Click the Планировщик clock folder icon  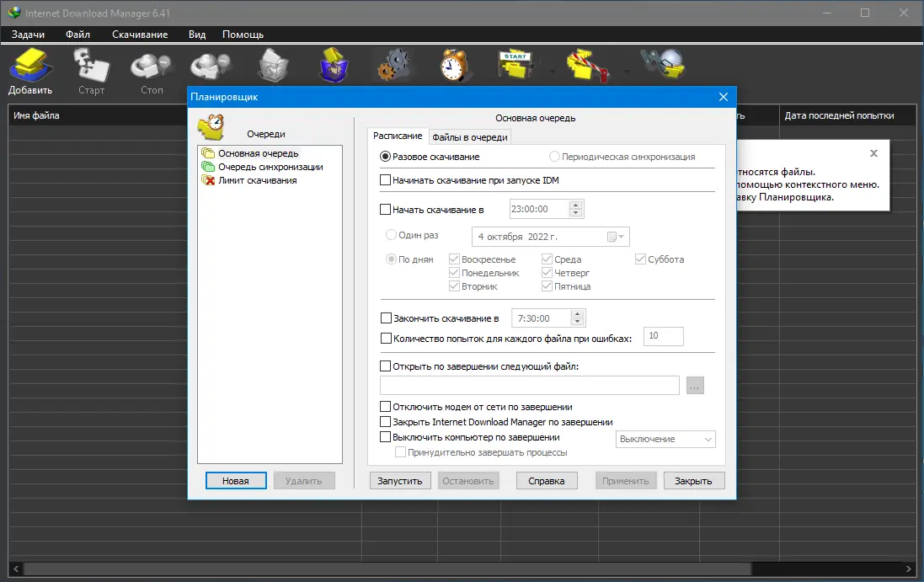211,127
